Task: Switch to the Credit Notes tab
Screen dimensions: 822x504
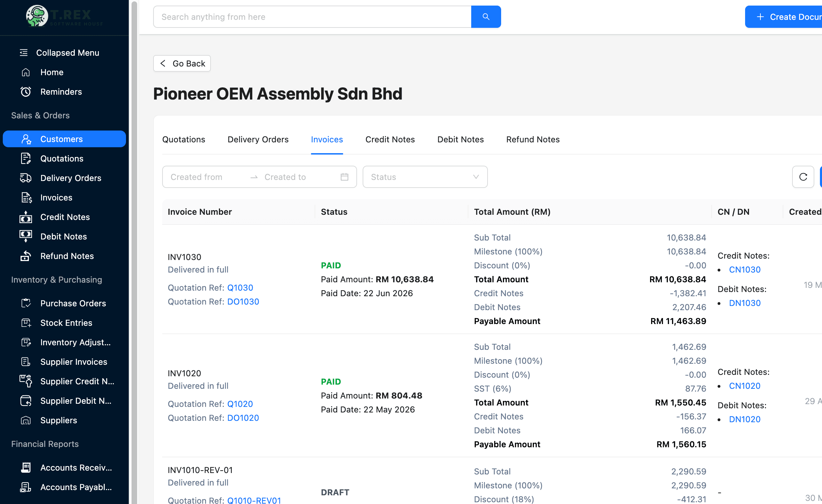Action: 390,140
